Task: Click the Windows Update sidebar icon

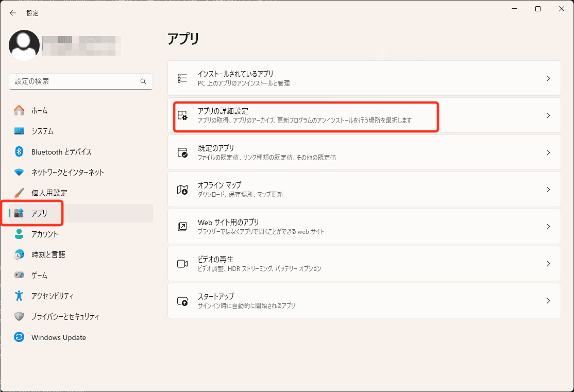Action: (18, 337)
